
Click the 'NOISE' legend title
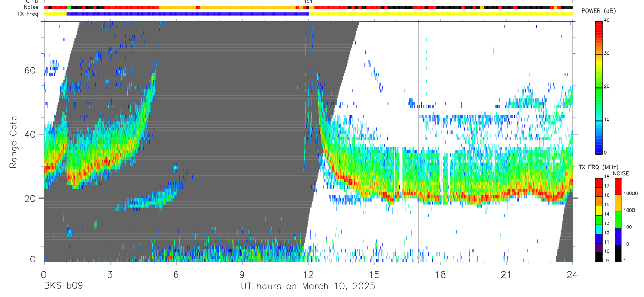[620, 173]
